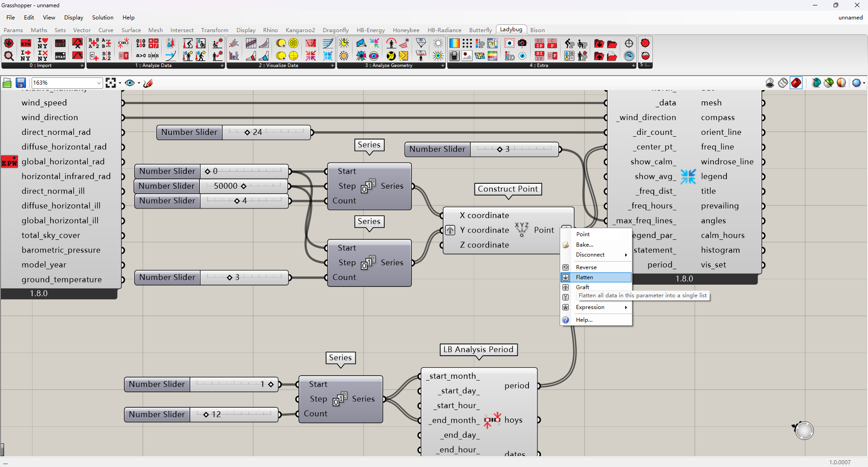Open the Expression submenu
The height and width of the screenshot is (467, 868).
(596, 307)
